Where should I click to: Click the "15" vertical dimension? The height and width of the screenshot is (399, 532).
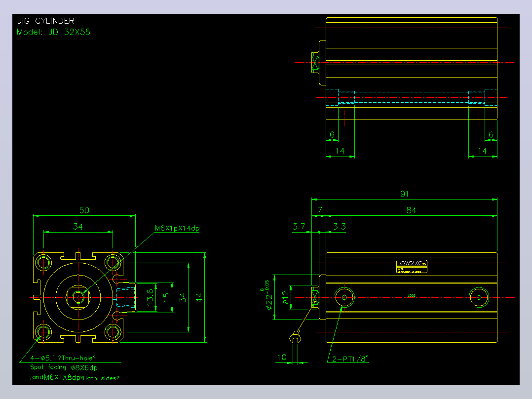[x=166, y=296]
